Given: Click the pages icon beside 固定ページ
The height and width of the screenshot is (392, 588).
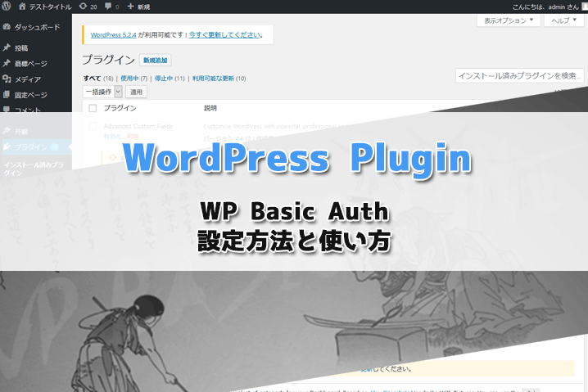Looking at the screenshot, I should pos(7,94).
